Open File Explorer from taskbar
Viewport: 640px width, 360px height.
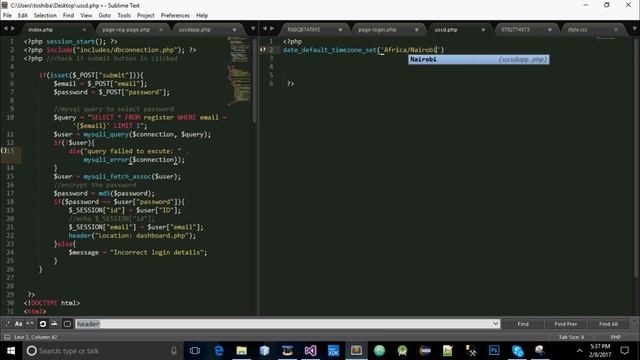[x=242, y=351]
